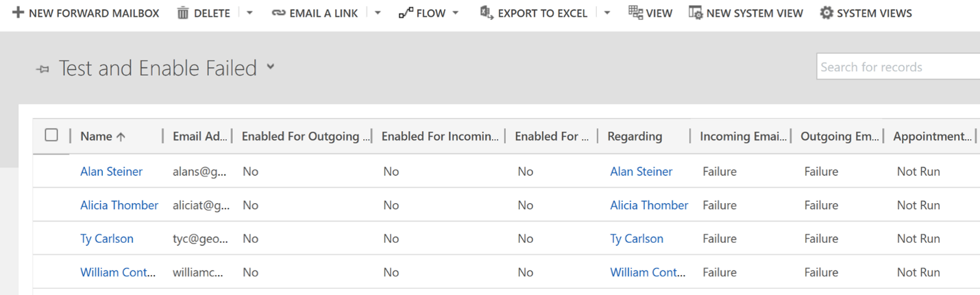Click the Flow icon in the toolbar
Viewport: 980px width, 295px height.
click(406, 12)
